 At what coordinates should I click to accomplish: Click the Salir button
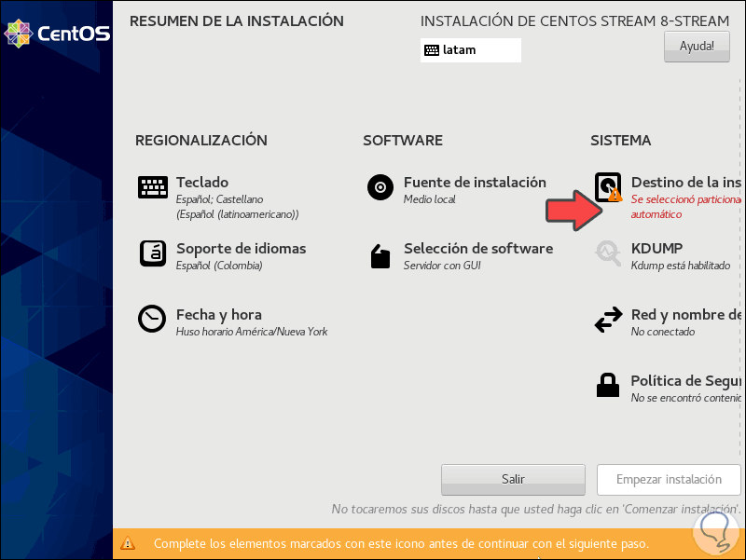[x=513, y=479]
